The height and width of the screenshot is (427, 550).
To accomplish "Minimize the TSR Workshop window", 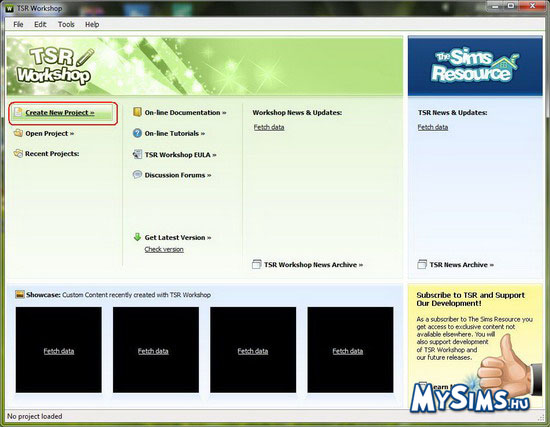I will (495, 6).
